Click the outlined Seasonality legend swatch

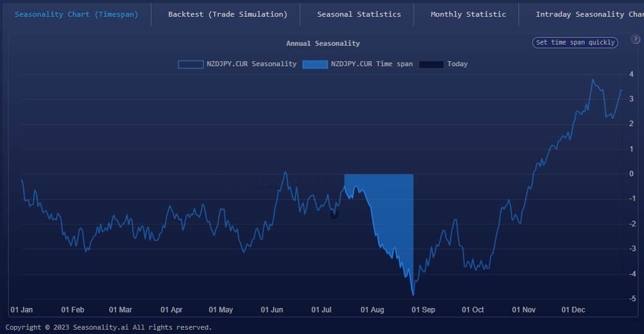[x=190, y=64]
